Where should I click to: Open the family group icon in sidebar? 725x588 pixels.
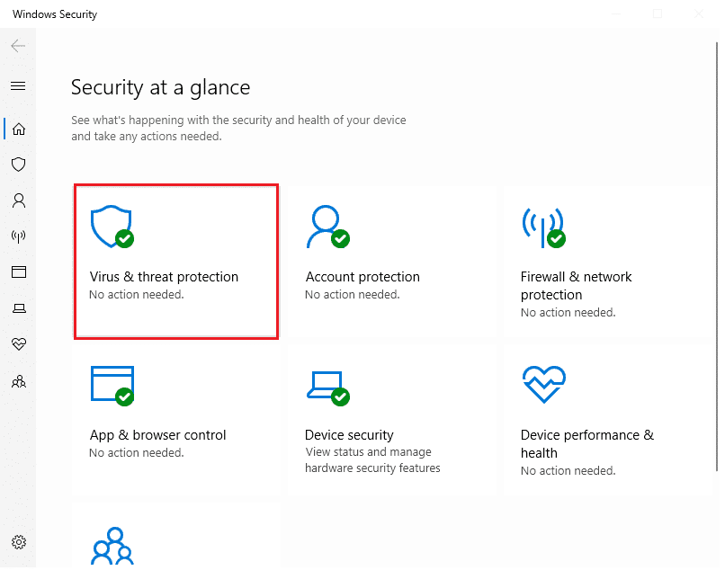pyautogui.click(x=18, y=381)
